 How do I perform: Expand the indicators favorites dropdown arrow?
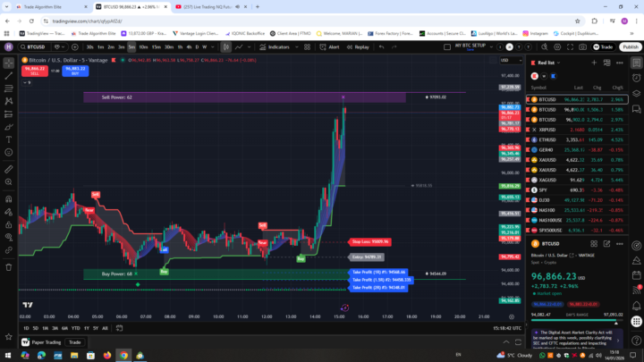click(297, 47)
